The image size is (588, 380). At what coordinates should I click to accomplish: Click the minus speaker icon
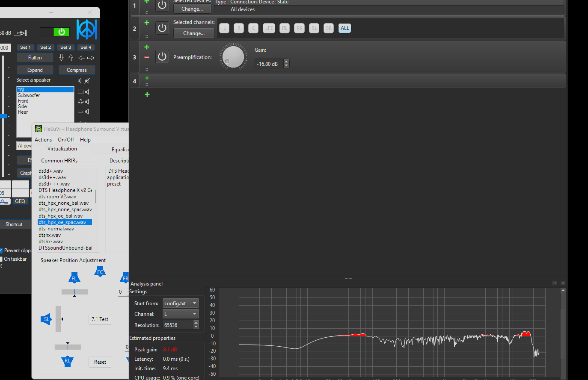coord(83,112)
